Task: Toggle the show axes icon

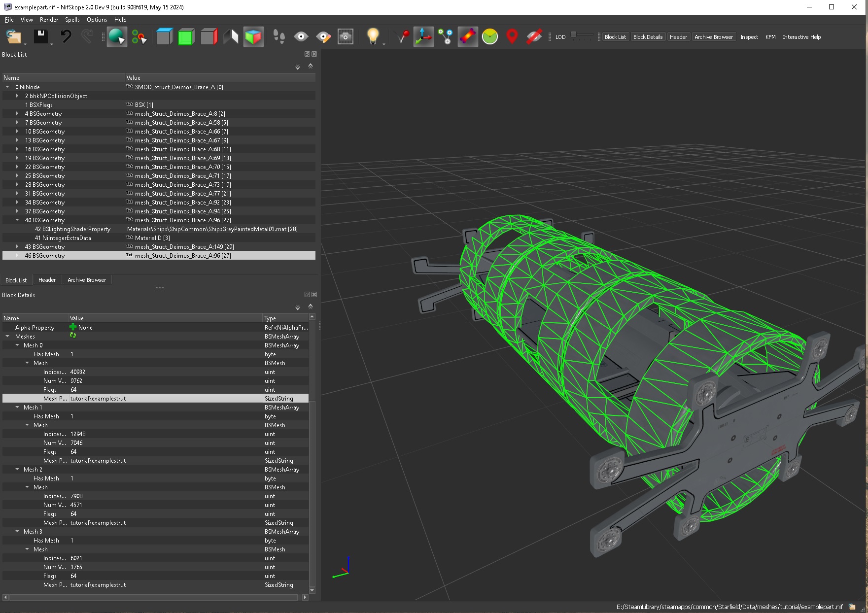Action: click(423, 37)
